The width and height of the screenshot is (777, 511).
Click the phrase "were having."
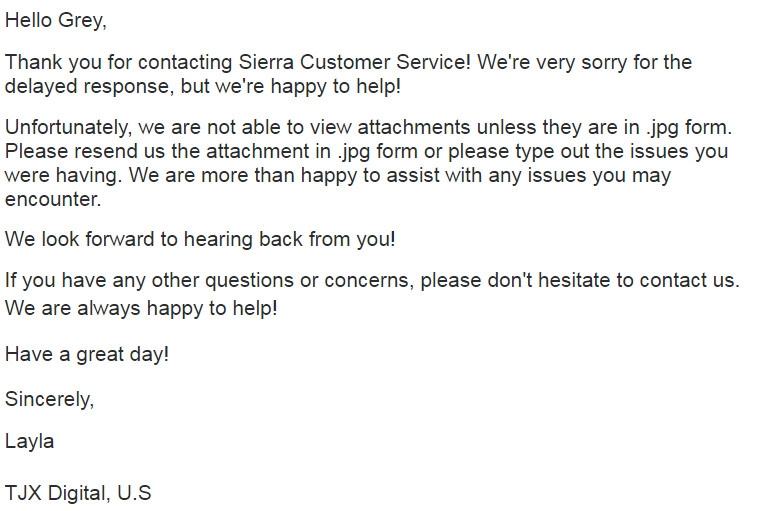tap(63, 175)
